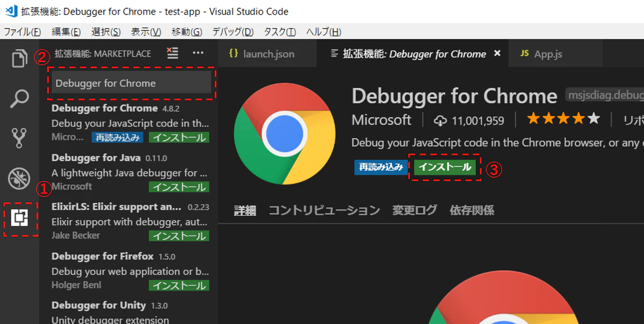Click the Holger Benl publisher name
Screen dimensions: 644x324
click(x=76, y=285)
